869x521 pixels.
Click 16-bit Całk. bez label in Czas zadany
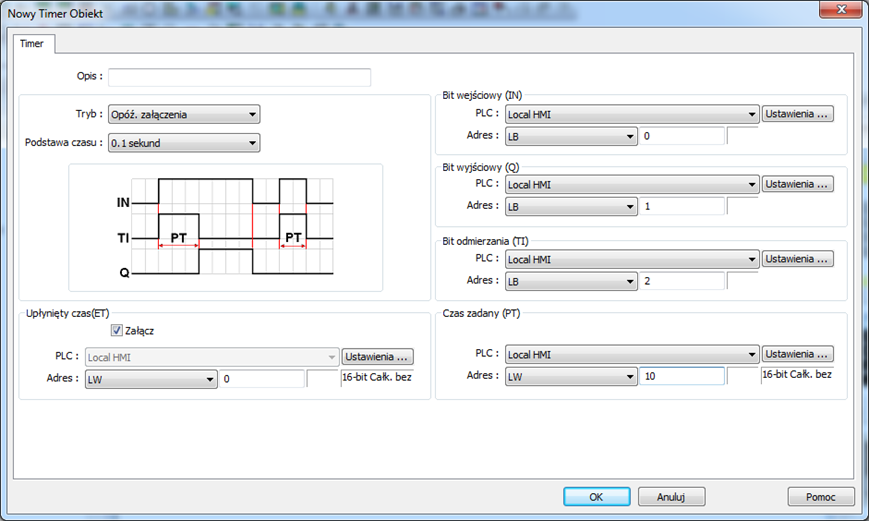point(797,375)
